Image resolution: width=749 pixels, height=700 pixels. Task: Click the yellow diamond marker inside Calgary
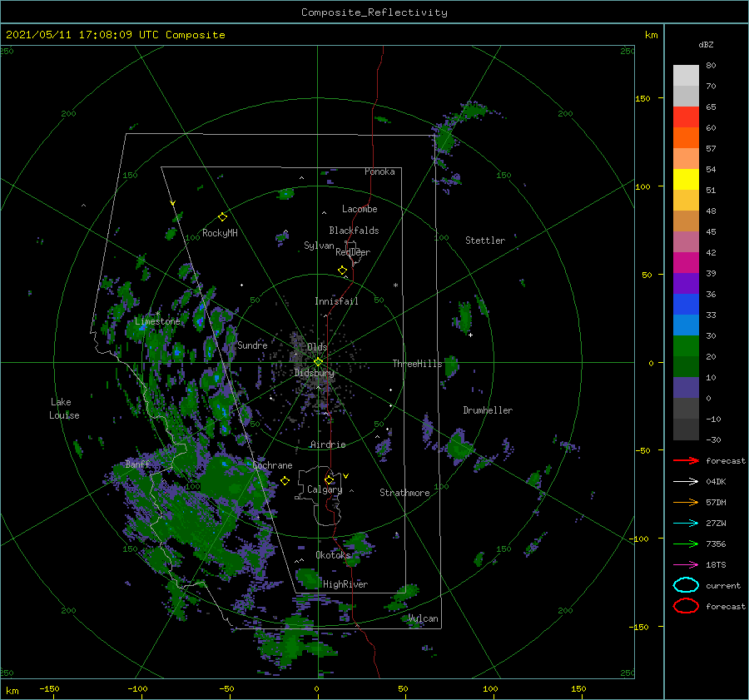point(329,479)
